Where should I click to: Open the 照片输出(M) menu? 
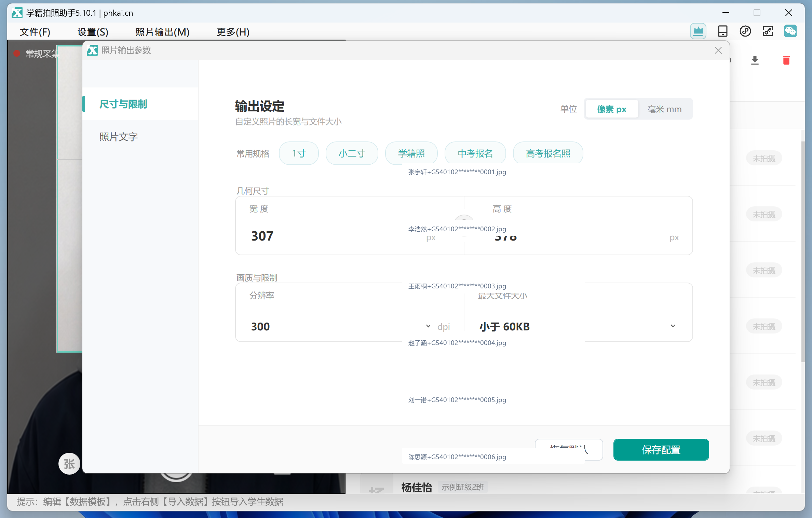162,32
